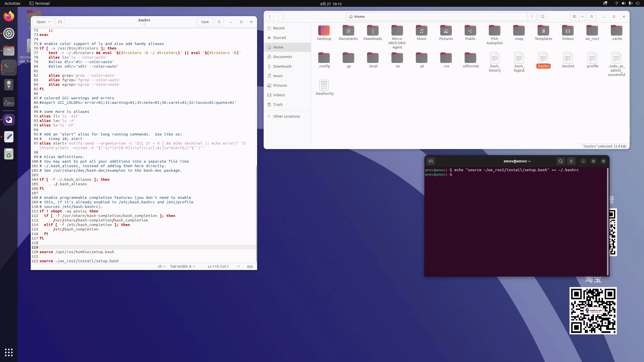Image resolution: width=644 pixels, height=362 pixels.
Task: Open path options three-dot menu in Files
Action: [532, 17]
